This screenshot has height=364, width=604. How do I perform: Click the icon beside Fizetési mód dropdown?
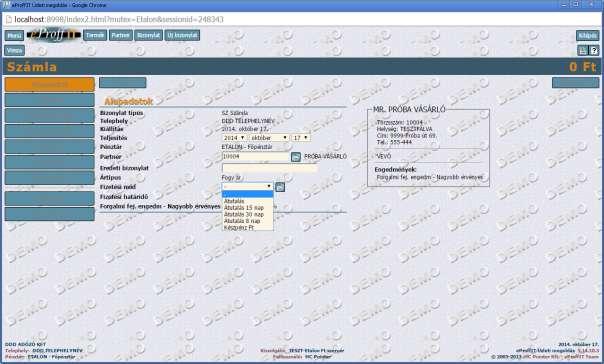tap(280, 187)
